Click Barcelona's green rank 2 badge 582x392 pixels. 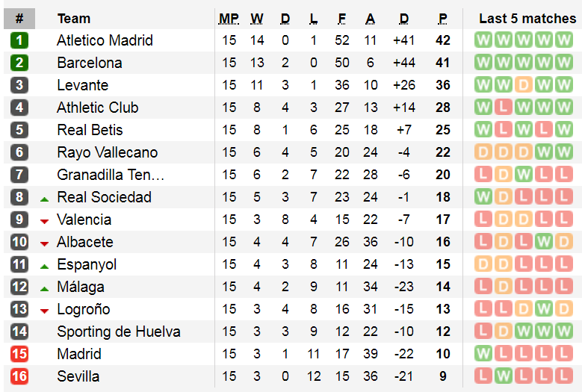point(19,63)
